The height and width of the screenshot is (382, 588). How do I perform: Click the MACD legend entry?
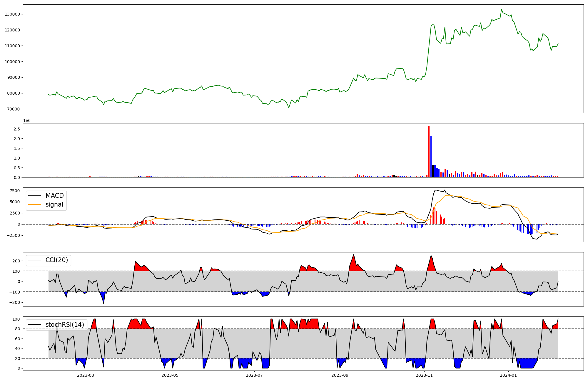coord(54,196)
